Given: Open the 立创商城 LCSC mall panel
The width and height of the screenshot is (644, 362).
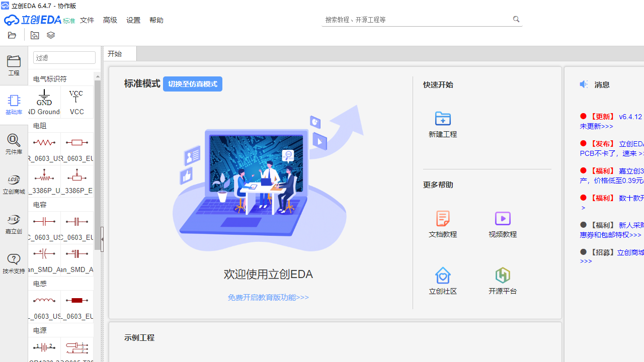Looking at the screenshot, I should coord(14,184).
